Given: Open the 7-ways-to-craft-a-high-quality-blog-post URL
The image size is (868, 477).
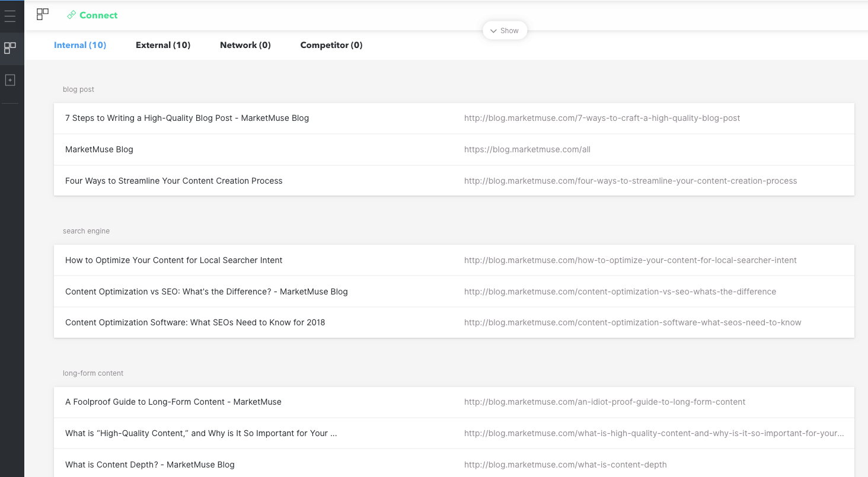Looking at the screenshot, I should coord(602,119).
